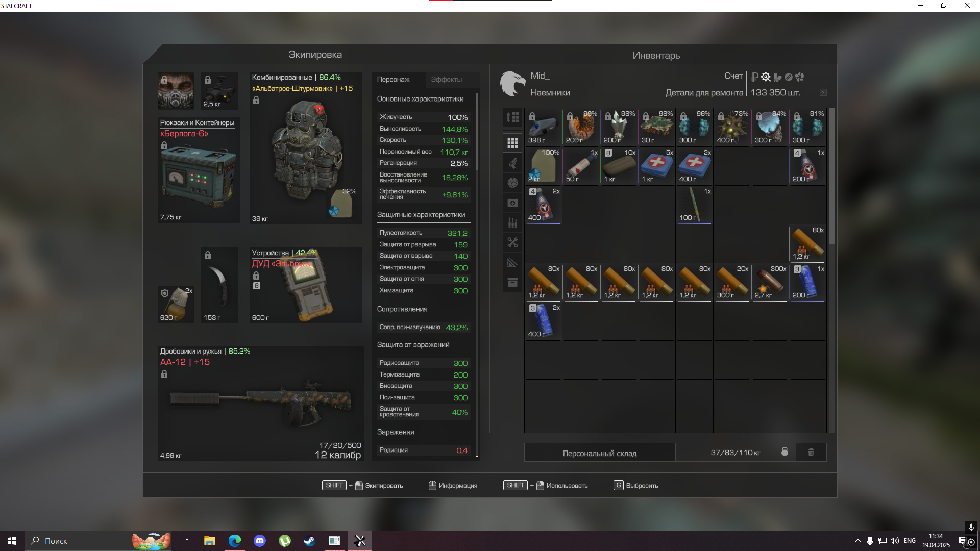The height and width of the screenshot is (551, 980).
Task: Click the character stats panel scrollbar
Action: click(x=477, y=132)
